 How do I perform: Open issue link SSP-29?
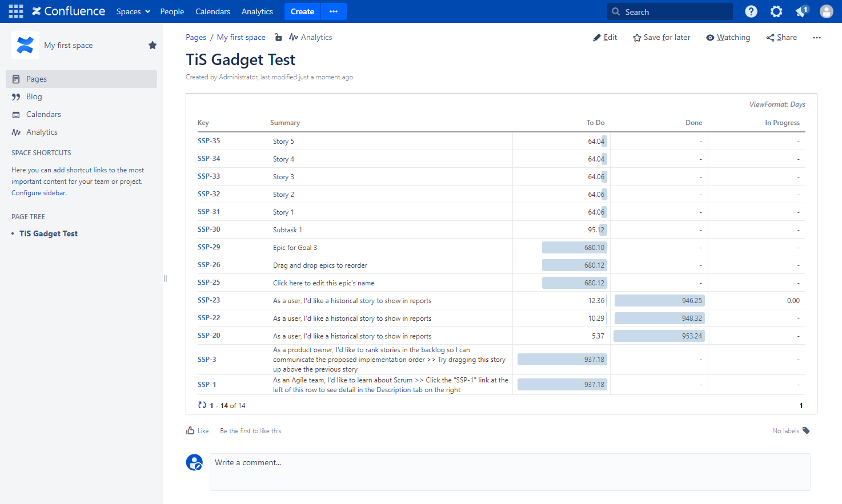[x=209, y=247]
